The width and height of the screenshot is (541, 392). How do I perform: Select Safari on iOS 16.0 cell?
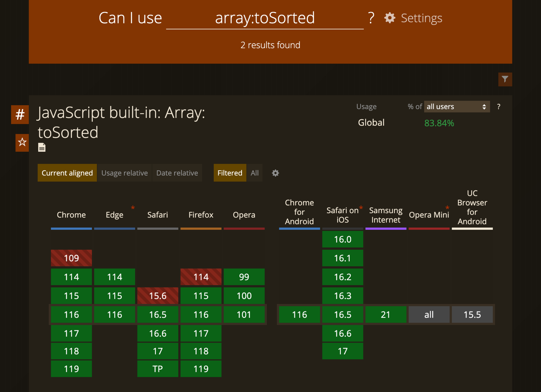pos(343,239)
